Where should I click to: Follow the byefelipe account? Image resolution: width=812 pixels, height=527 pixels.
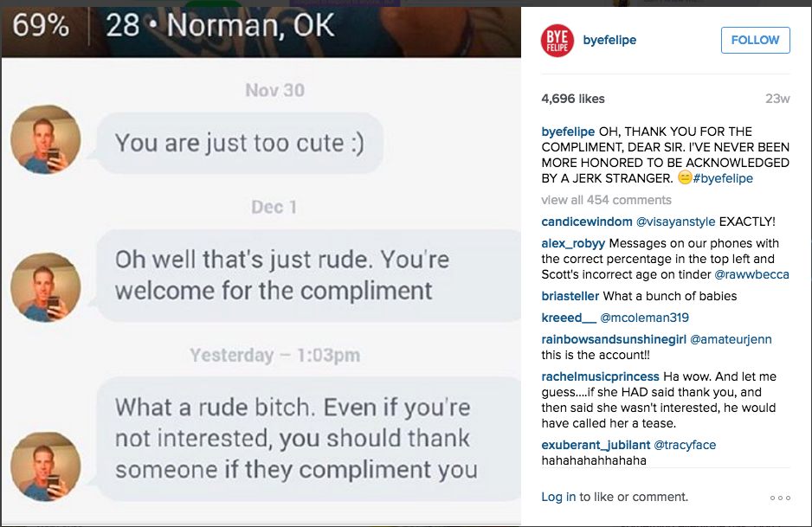755,41
